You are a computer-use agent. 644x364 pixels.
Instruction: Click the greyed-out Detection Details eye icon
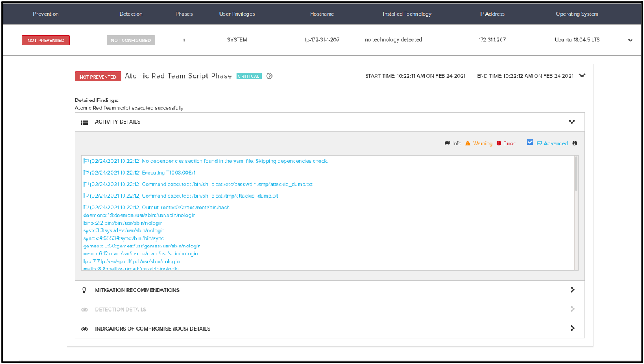[84, 309]
